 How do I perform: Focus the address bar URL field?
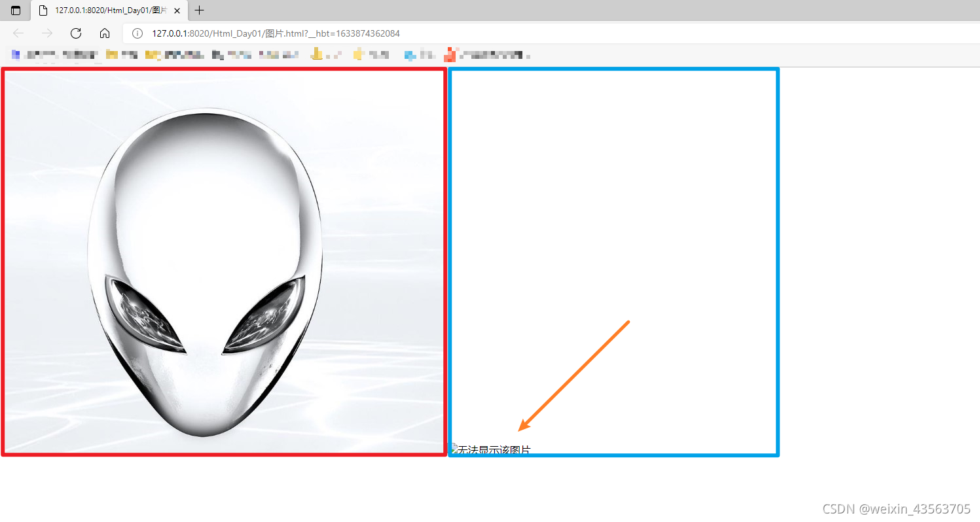550,33
